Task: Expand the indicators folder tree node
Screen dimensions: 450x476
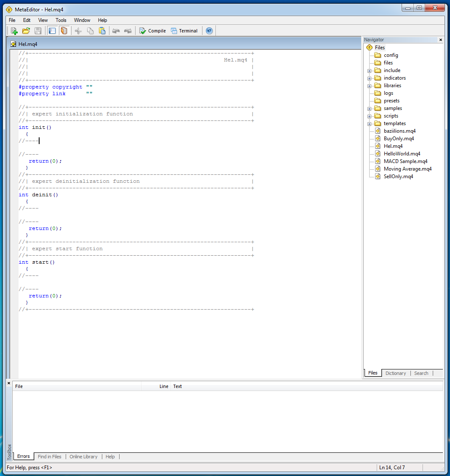Action: [x=370, y=78]
